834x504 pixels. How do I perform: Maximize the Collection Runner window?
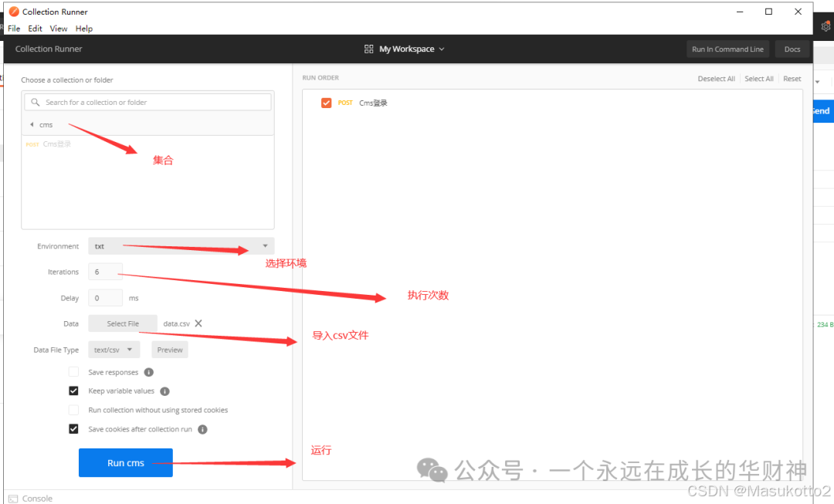[x=768, y=12]
